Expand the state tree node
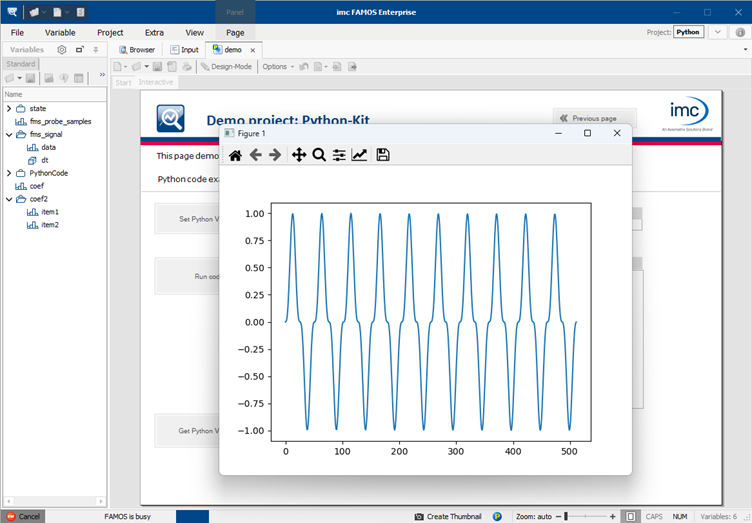 point(9,108)
